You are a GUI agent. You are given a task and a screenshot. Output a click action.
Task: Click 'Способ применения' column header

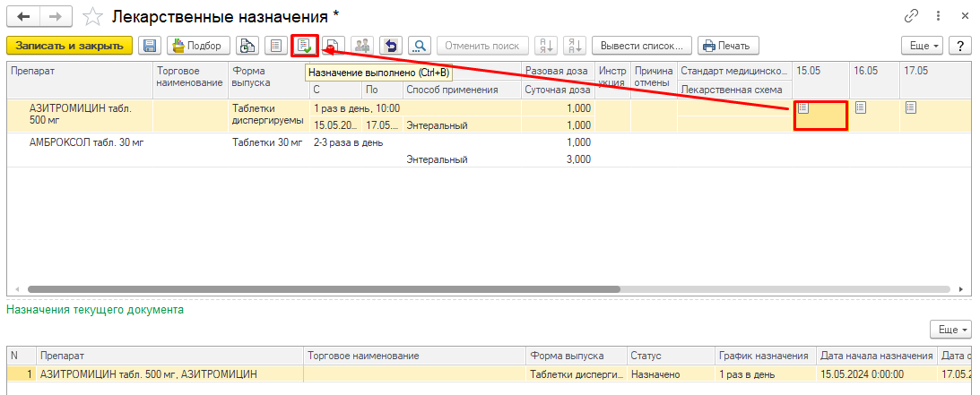pyautogui.click(x=461, y=90)
